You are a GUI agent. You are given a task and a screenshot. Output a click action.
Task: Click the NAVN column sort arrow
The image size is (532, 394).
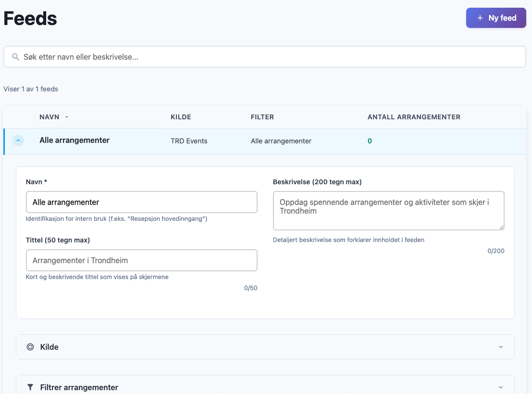coord(67,117)
